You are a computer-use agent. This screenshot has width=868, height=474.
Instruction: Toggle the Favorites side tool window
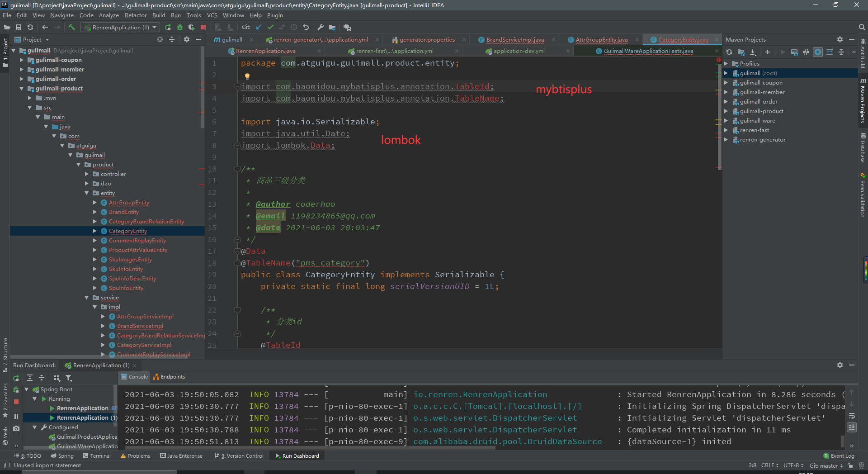click(5, 400)
